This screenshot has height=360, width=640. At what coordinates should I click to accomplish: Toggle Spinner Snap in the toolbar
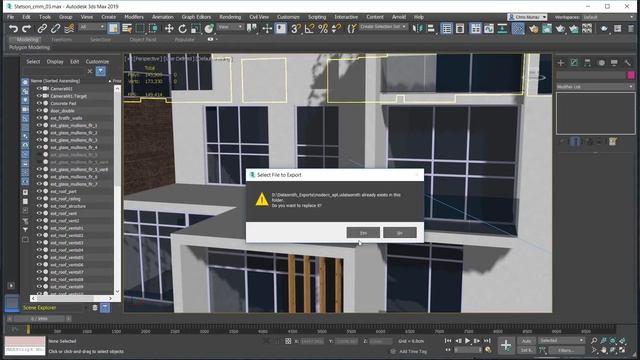point(336,29)
